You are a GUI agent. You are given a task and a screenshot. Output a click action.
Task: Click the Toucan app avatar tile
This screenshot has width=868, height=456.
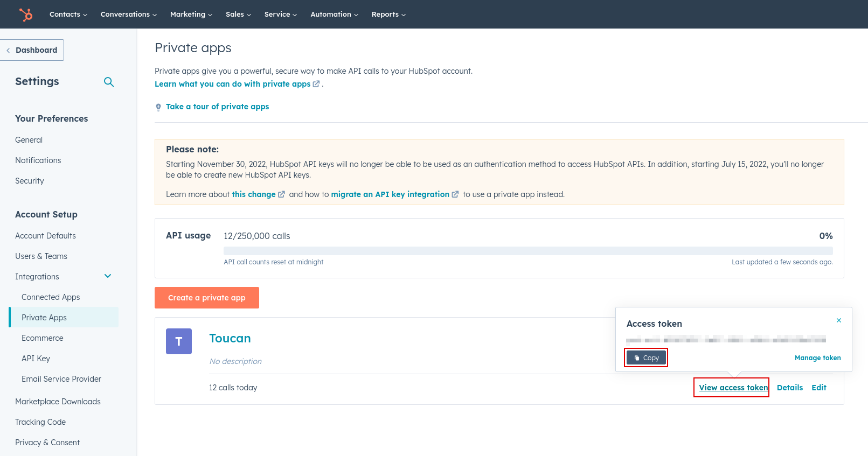click(179, 341)
